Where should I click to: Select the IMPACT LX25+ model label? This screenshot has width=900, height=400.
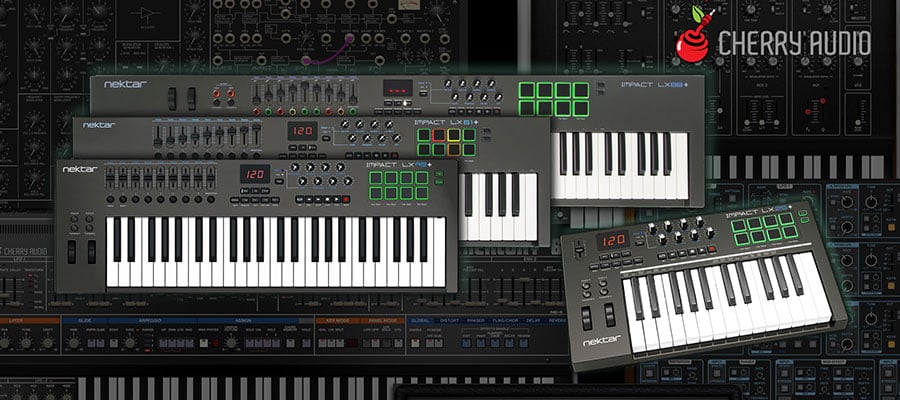759,211
